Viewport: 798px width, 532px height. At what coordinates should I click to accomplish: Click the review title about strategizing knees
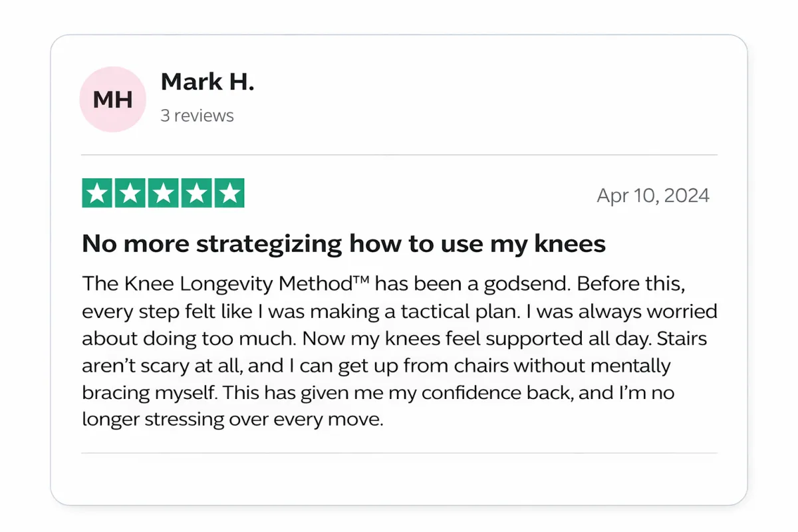[343, 244]
